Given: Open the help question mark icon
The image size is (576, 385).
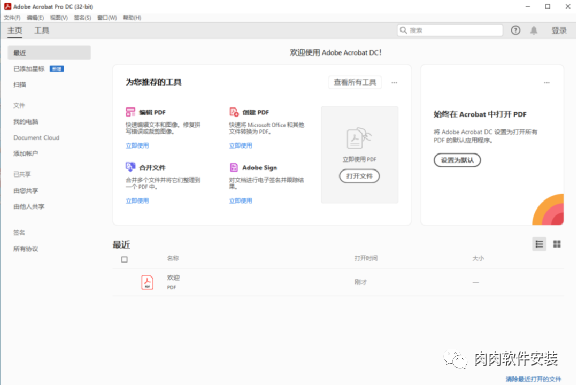Looking at the screenshot, I should (x=515, y=30).
